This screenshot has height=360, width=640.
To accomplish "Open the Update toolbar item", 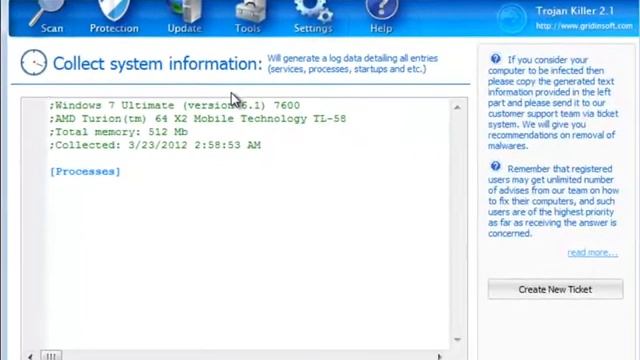I will point(184,16).
